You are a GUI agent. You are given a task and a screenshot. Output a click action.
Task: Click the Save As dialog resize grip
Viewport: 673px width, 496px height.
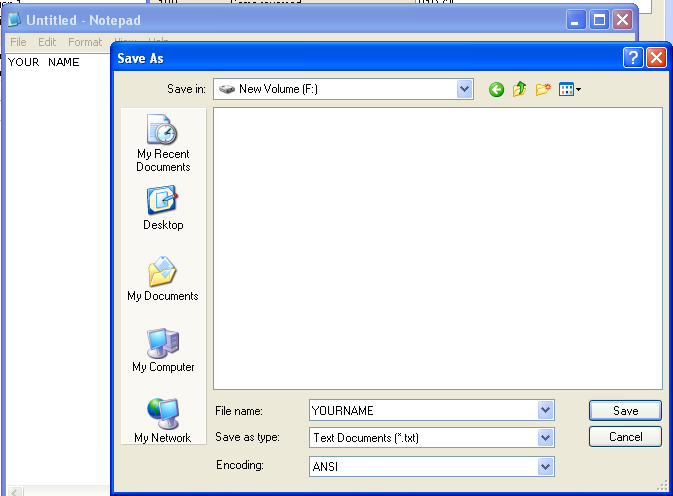tap(662, 486)
